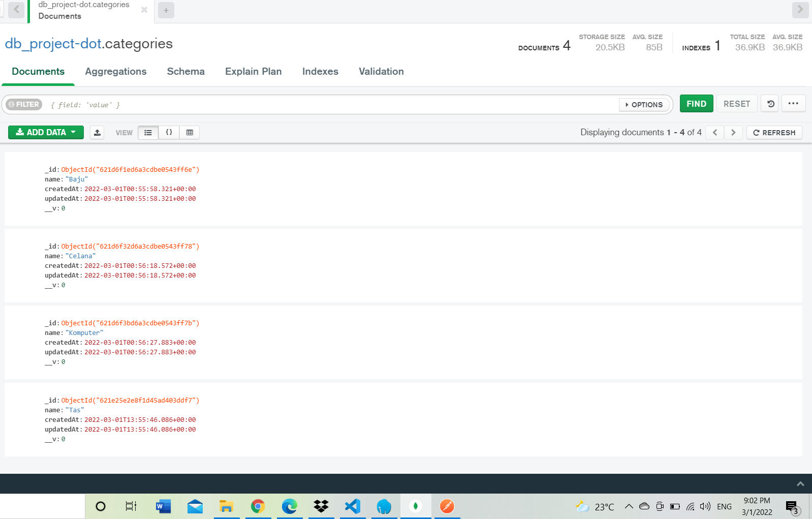The height and width of the screenshot is (519, 812).
Task: Click the name value "Celana"
Action: pyautogui.click(x=80, y=256)
